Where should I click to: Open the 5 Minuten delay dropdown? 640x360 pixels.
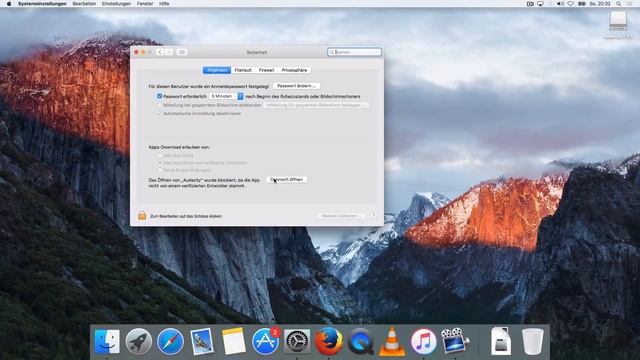click(226, 96)
